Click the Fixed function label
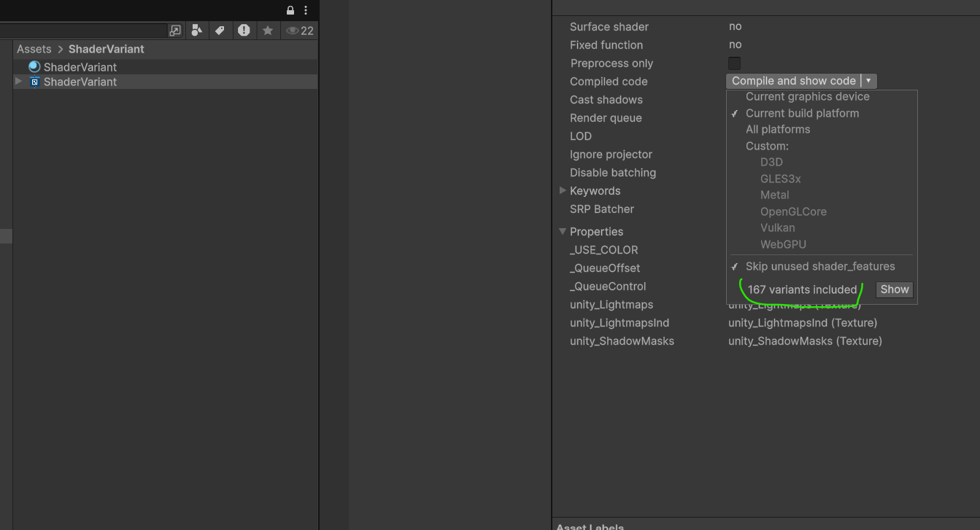This screenshot has width=980, height=530. [606, 45]
